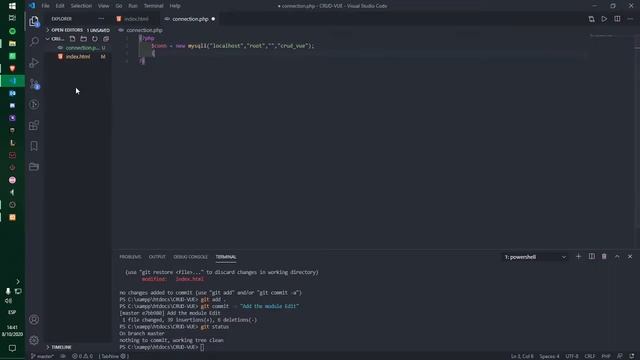Screen dimensions: 640x360
Task: Open Windows notification center icon
Action: tap(12, 348)
